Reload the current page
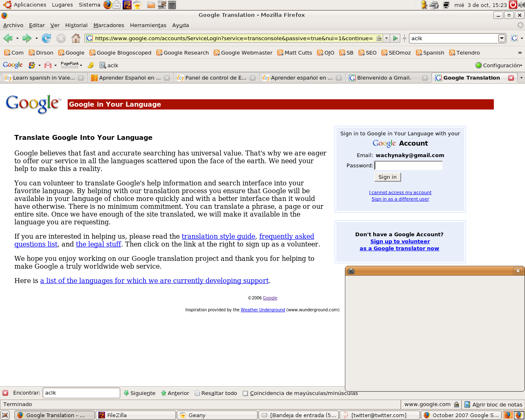The width and height of the screenshot is (525, 420). pos(46,38)
